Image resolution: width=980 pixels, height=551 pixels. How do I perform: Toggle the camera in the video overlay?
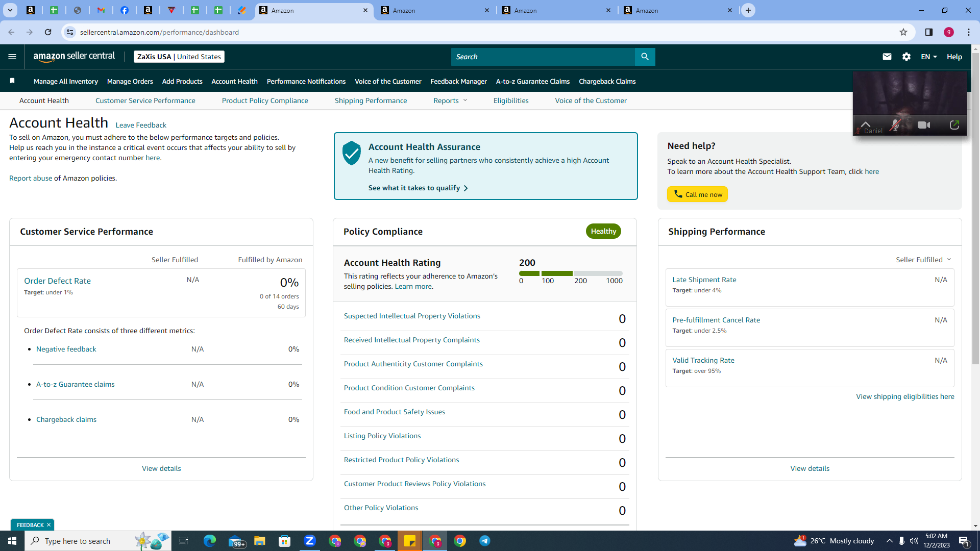coord(924,125)
